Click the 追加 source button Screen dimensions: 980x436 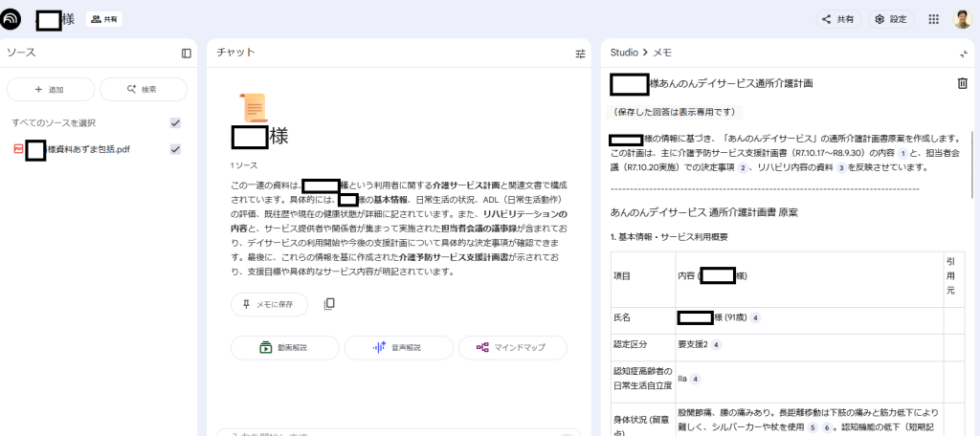[x=51, y=89]
